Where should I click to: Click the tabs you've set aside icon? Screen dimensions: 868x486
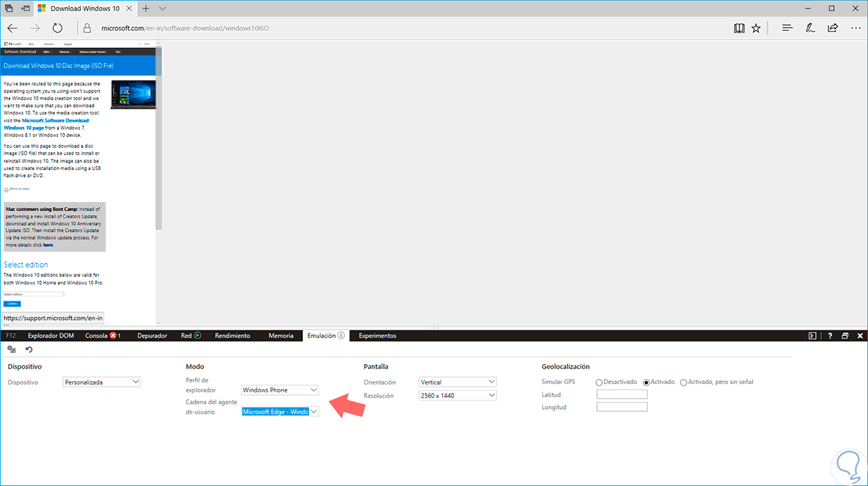[9, 8]
